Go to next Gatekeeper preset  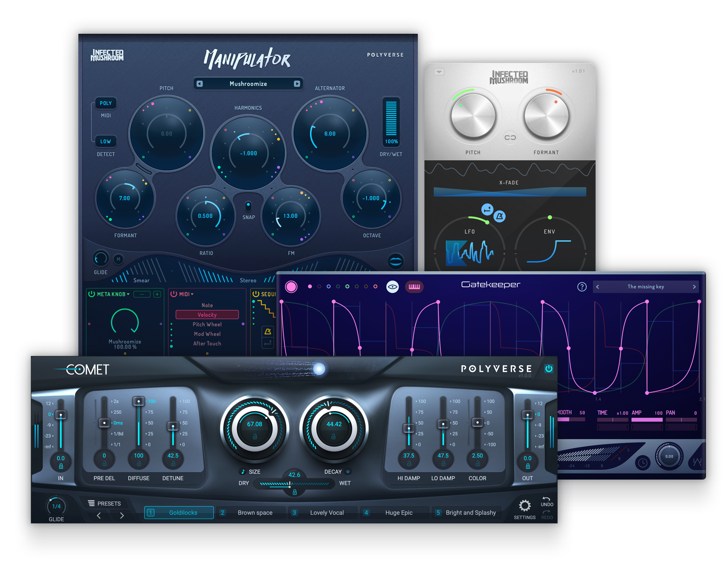694,287
